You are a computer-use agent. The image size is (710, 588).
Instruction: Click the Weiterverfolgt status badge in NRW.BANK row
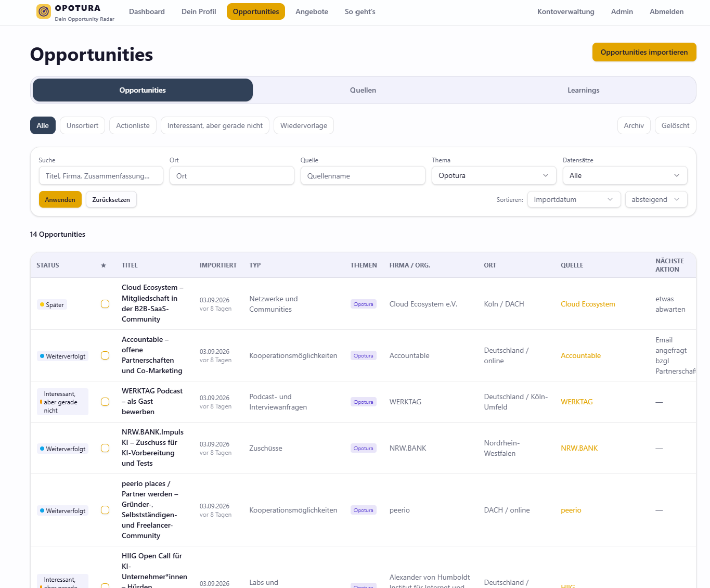coord(62,449)
